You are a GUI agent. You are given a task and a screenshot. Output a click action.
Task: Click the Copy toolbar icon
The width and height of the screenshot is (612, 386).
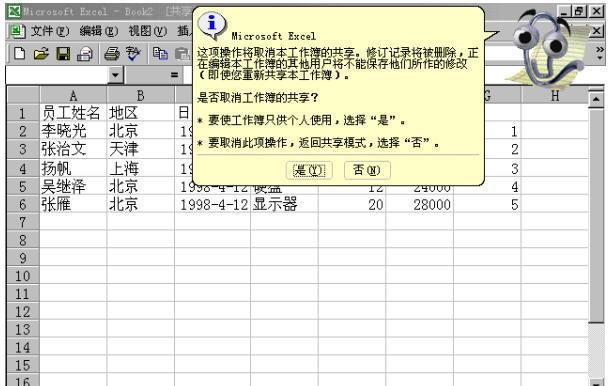pos(160,53)
